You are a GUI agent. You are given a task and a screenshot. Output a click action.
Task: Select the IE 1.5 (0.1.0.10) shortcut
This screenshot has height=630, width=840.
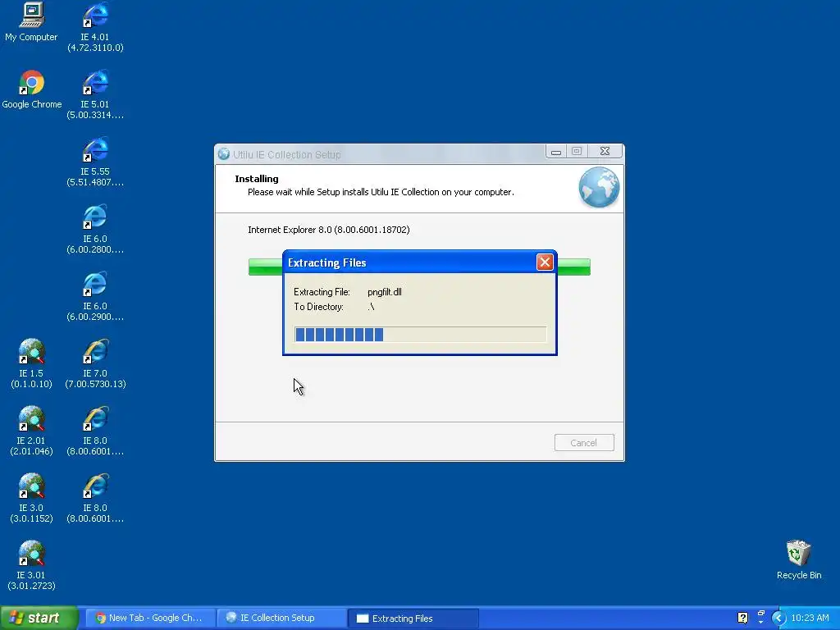[x=31, y=363]
